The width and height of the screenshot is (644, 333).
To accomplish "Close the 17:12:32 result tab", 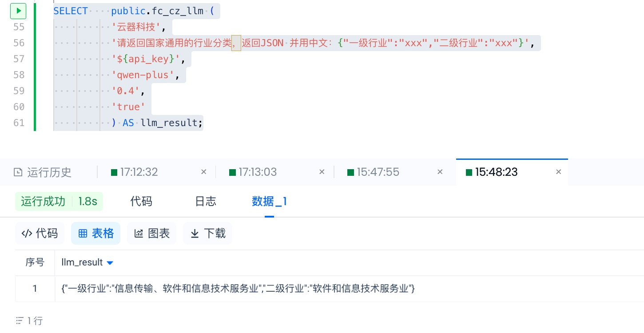I will point(204,172).
